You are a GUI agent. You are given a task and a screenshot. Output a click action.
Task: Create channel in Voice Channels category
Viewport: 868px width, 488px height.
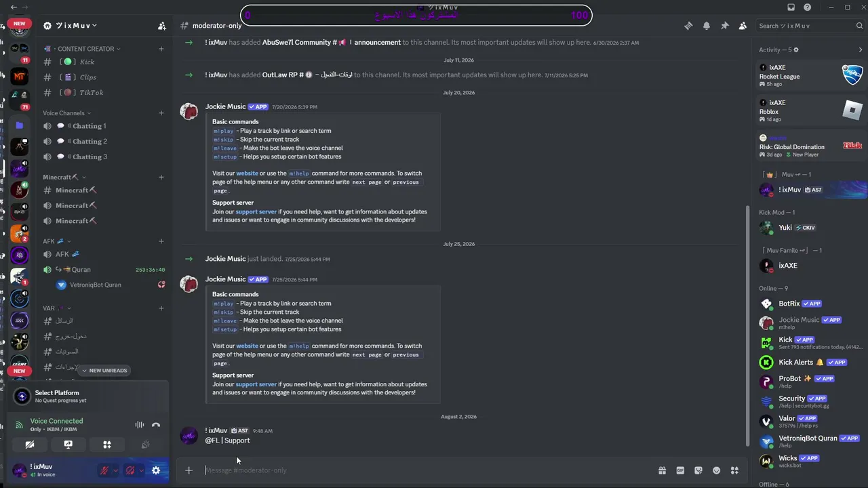coord(161,113)
